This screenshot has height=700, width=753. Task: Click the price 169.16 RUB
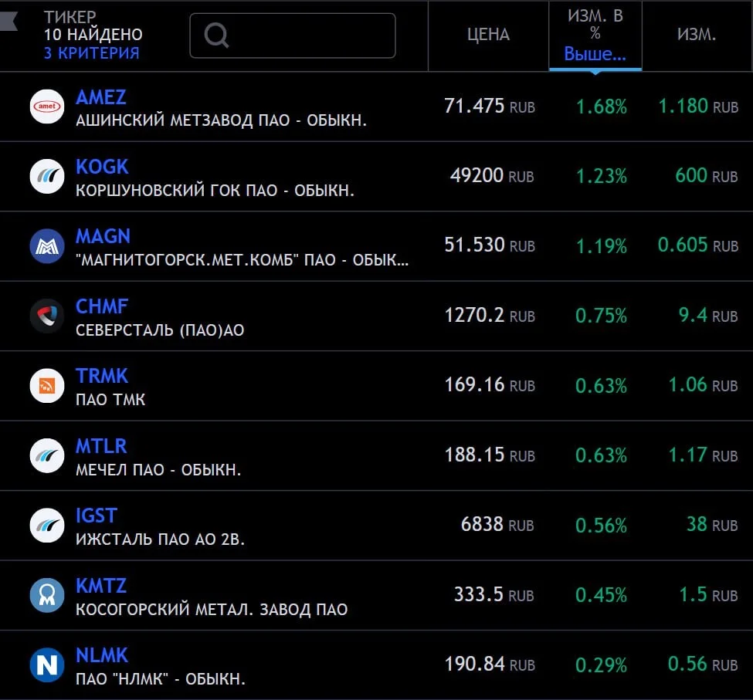490,385
